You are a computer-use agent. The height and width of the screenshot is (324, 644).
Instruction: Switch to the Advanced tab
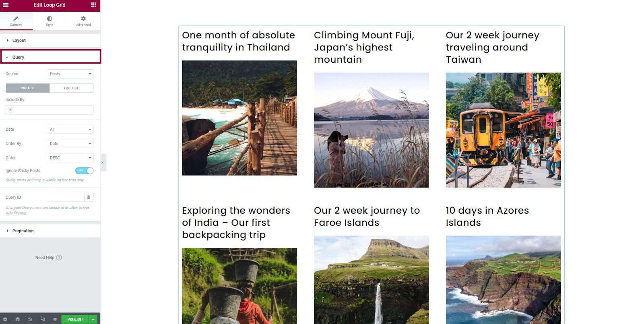click(x=83, y=21)
